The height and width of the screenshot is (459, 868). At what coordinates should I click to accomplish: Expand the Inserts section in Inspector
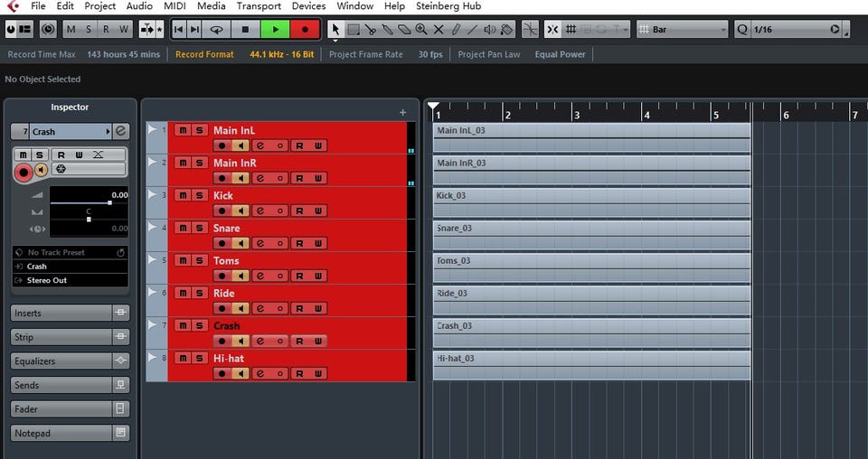click(61, 313)
